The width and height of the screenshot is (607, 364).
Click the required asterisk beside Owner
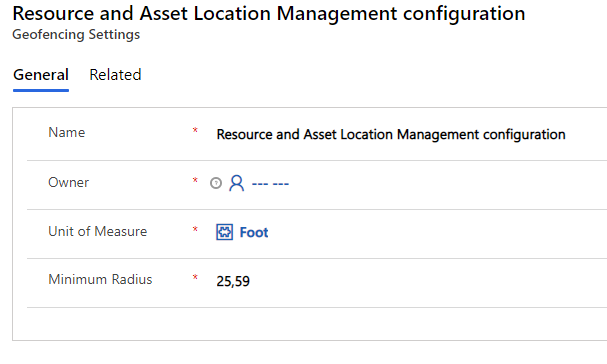pos(195,180)
